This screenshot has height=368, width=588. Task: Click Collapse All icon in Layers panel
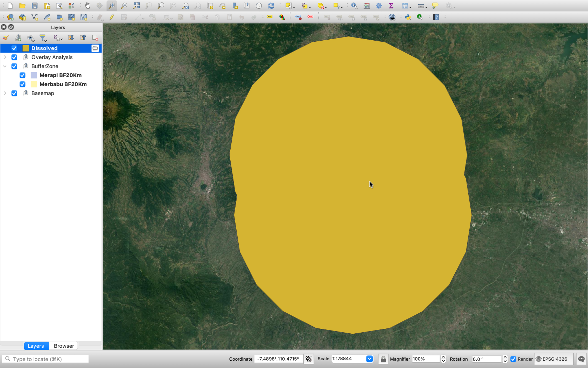coord(83,38)
